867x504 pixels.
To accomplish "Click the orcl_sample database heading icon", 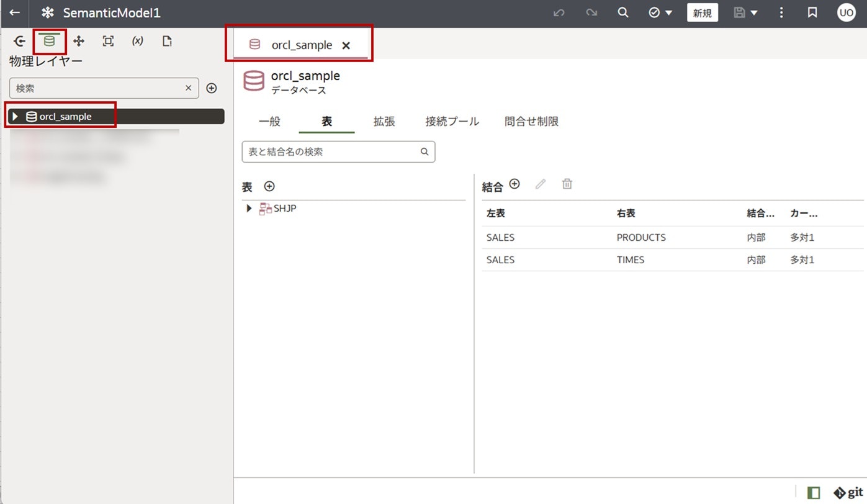I will tap(254, 81).
